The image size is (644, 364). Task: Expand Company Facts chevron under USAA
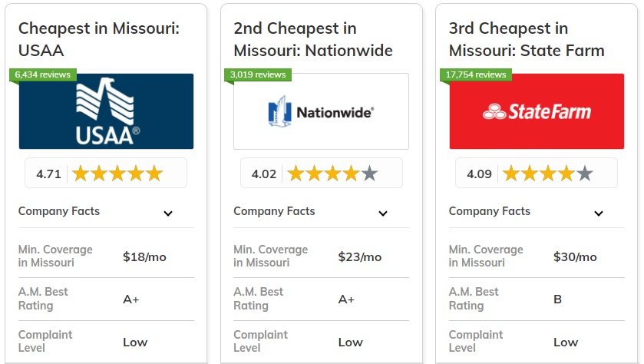168,213
